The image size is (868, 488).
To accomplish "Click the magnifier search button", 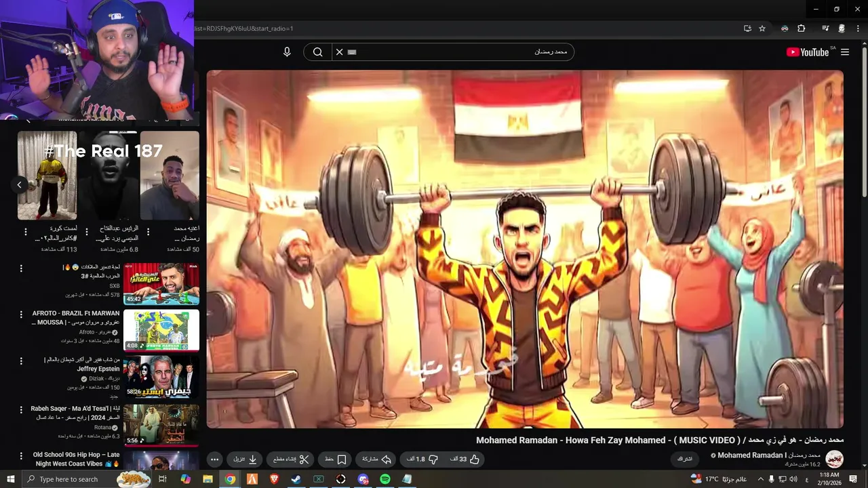I will coord(317,52).
